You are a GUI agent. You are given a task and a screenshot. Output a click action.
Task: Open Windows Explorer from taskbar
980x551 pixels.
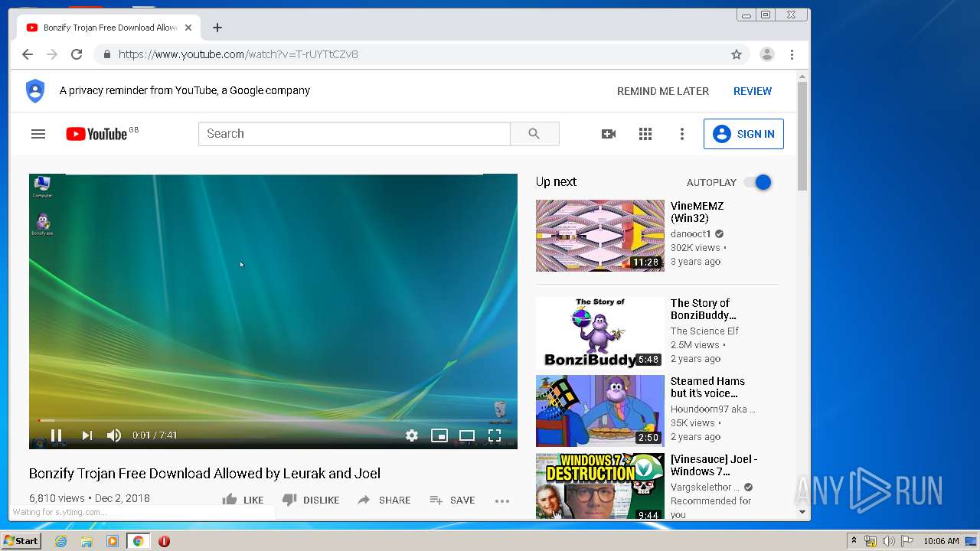point(87,541)
